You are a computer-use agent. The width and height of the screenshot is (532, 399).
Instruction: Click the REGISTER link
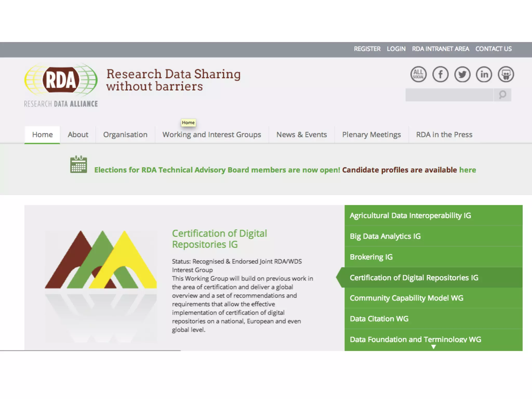[367, 49]
